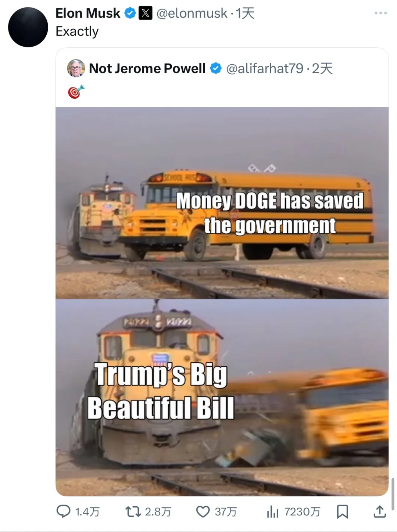397x532 pixels.
Task: Open Not Jerome Powell's avatar
Action: click(x=76, y=68)
